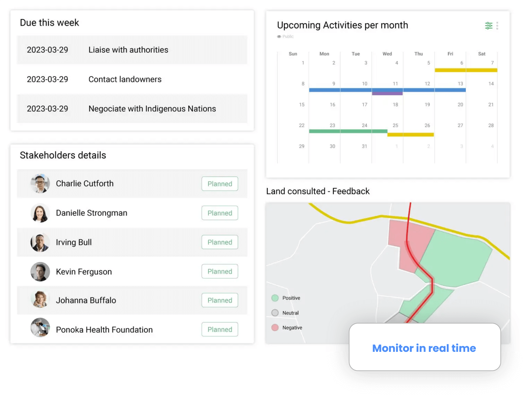Toggle the Neutral legend entry on map
Screen dimensions: 532x402
point(275,313)
